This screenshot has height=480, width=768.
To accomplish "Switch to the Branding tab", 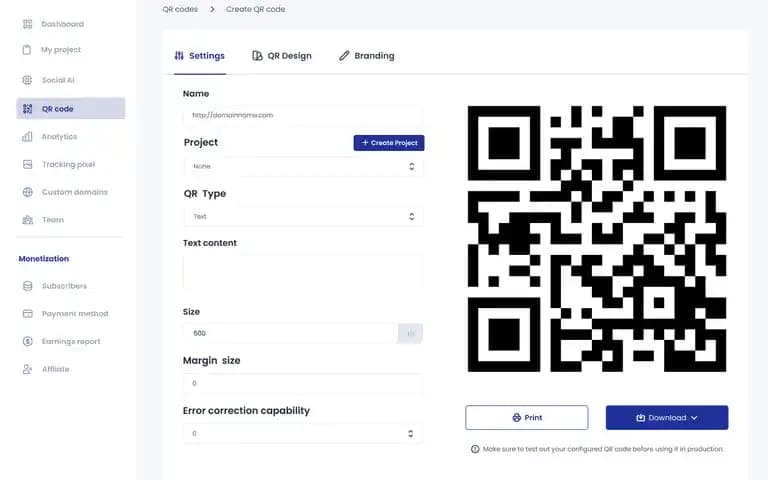I will tap(367, 56).
